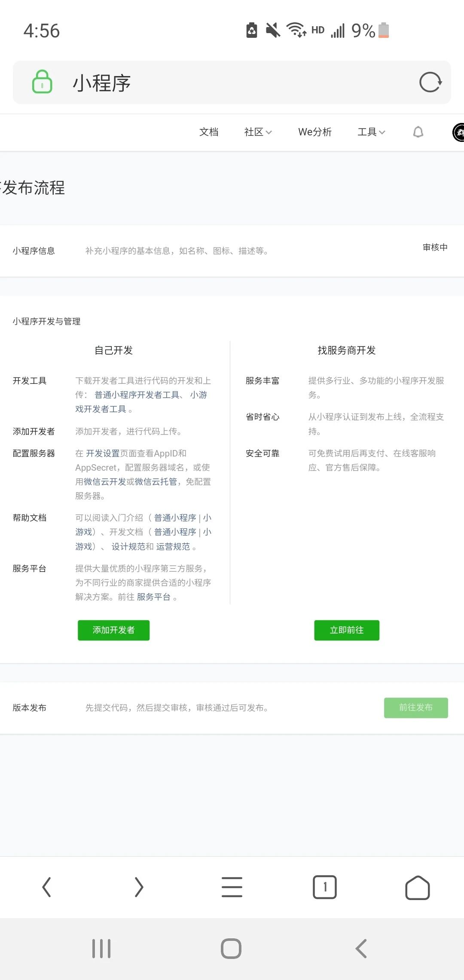This screenshot has height=980, width=464.
Task: Open the We分析 nav item
Action: (315, 132)
